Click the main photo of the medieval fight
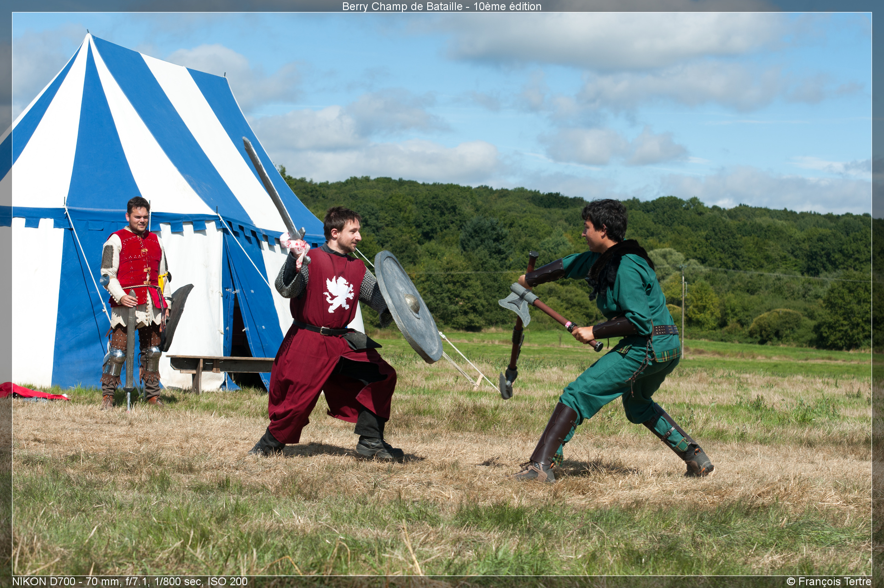This screenshot has width=884, height=588. (x=442, y=294)
